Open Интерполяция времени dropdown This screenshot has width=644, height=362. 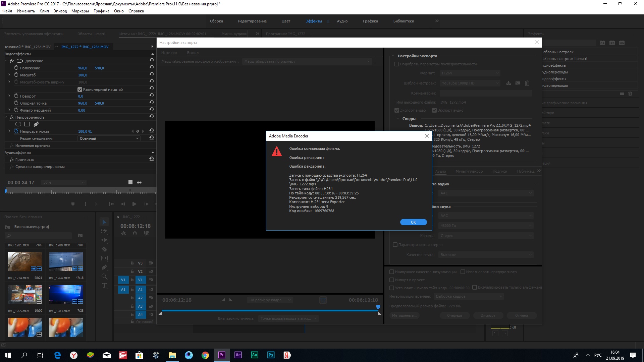[x=469, y=296]
